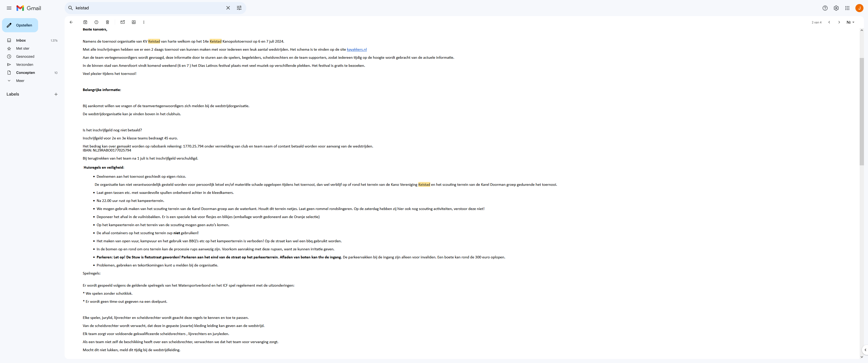This screenshot has height=363, width=868.
Task: Click the 'We spelen zonder schotklok.' line
Action: click(107, 294)
